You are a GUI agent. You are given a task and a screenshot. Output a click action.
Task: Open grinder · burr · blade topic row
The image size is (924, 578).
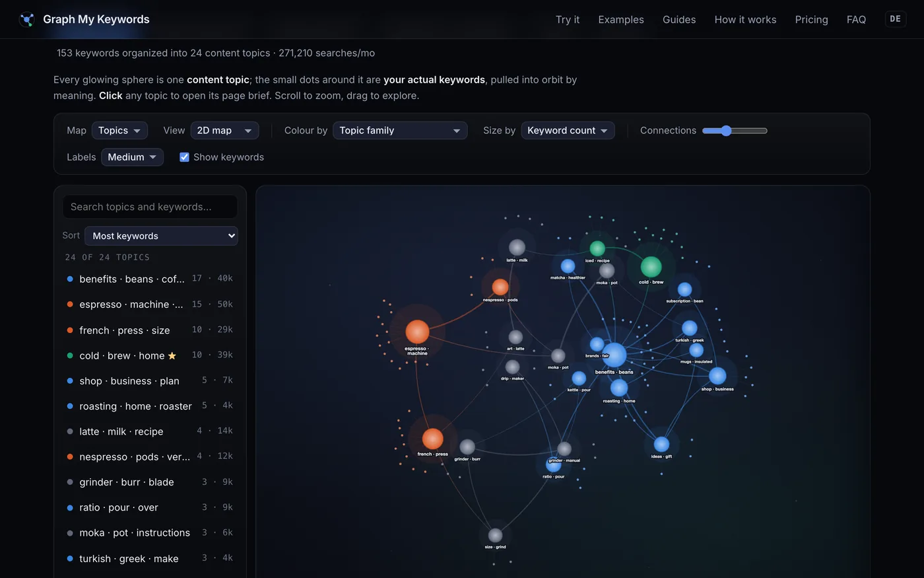pyautogui.click(x=150, y=482)
